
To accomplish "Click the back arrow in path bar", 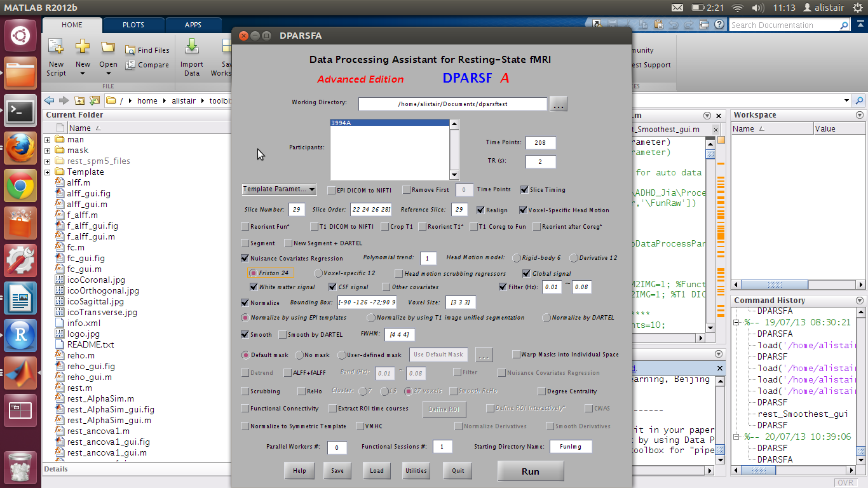I will coord(50,100).
